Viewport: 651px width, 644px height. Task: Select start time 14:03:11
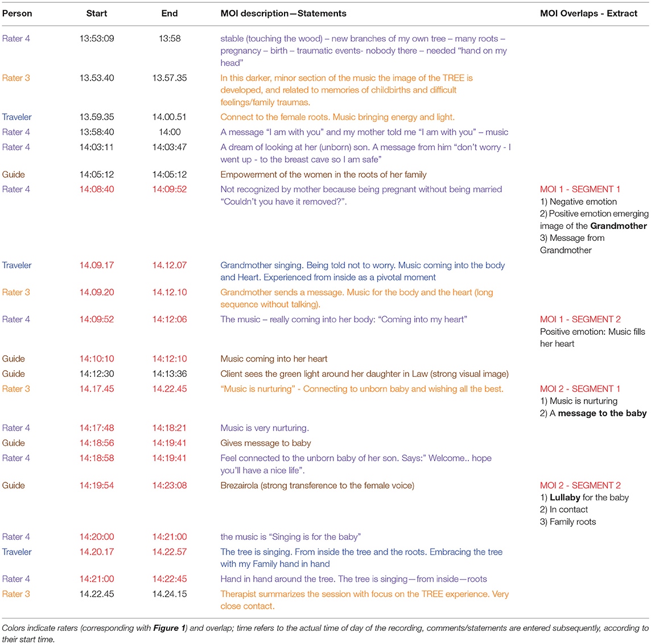[97, 147]
